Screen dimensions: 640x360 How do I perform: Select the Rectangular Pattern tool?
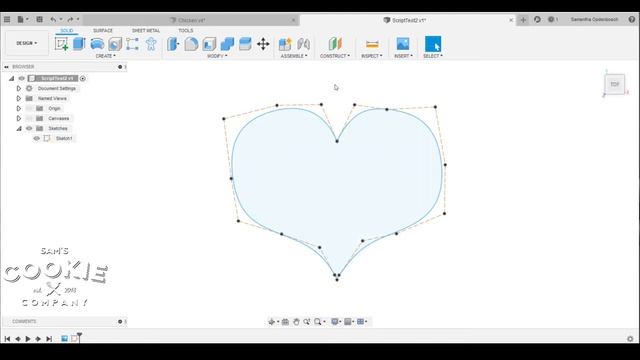point(132,44)
